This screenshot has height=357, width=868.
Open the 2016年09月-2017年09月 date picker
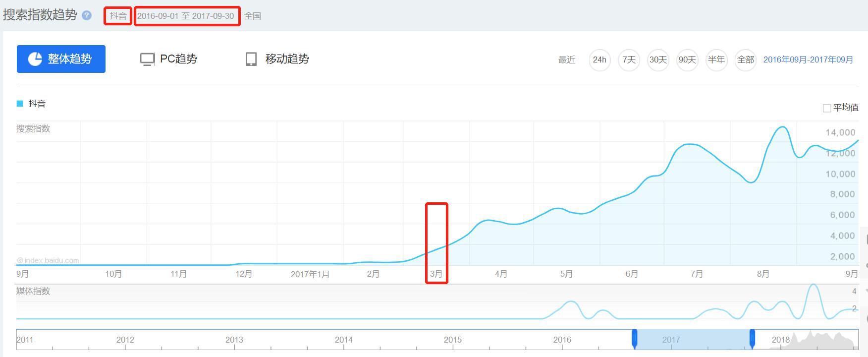pyautogui.click(x=809, y=59)
